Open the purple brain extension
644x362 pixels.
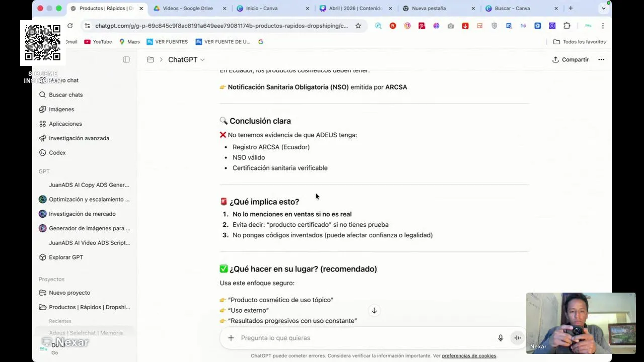tap(436, 26)
